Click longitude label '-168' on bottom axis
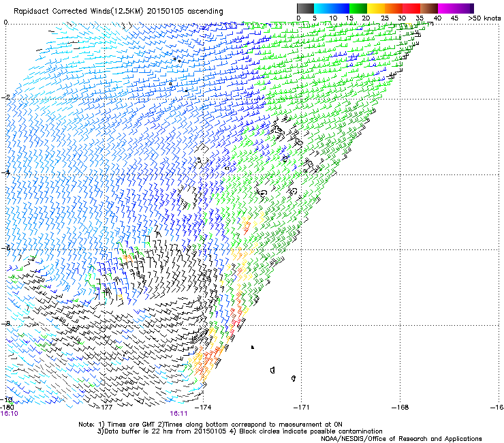 400,408
